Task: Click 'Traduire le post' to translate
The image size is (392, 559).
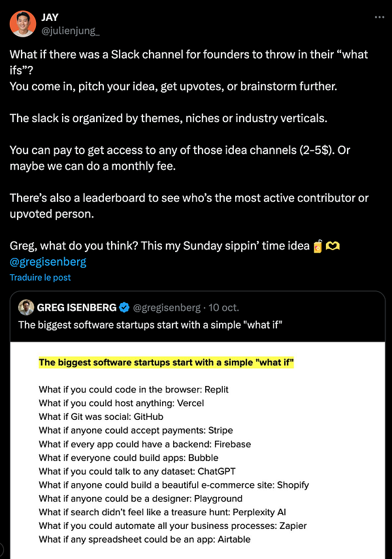Action: 40,278
